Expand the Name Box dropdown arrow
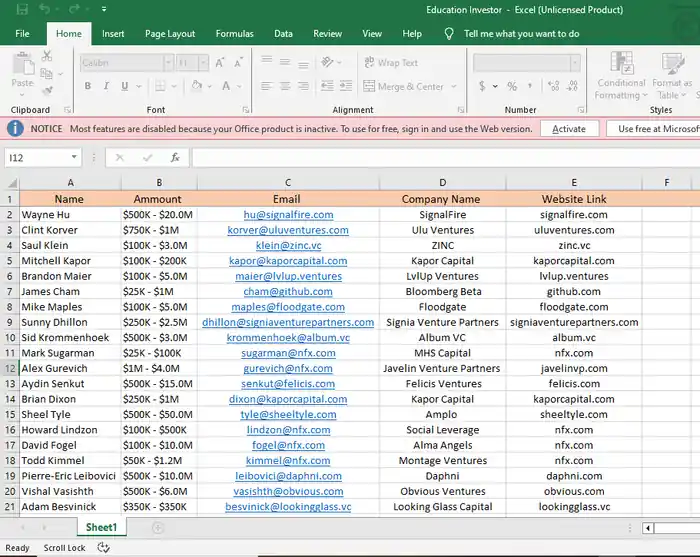The width and height of the screenshot is (700, 557). pyautogui.click(x=74, y=157)
